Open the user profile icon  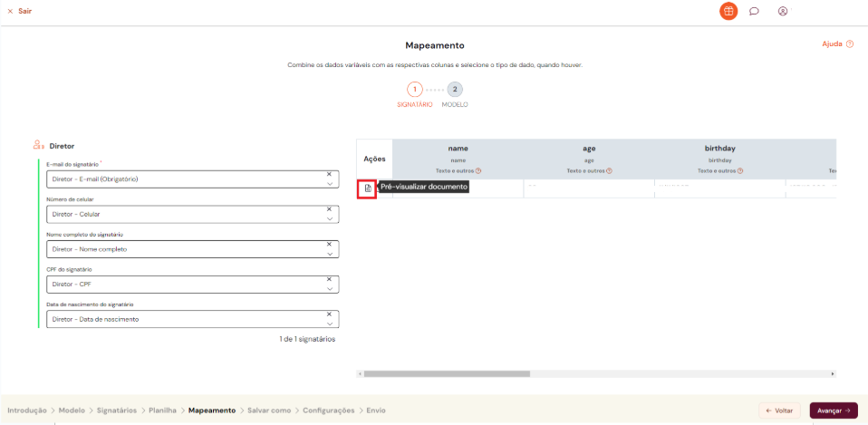pyautogui.click(x=783, y=11)
